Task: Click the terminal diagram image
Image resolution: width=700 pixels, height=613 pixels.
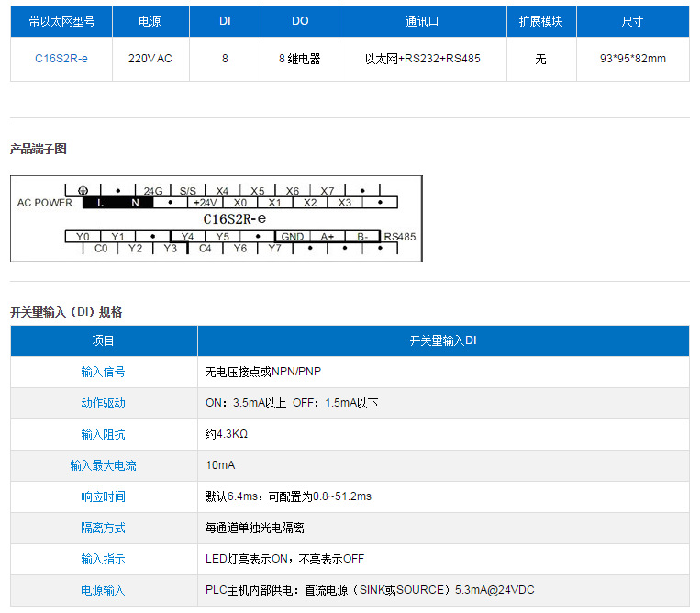Action: click(x=217, y=218)
